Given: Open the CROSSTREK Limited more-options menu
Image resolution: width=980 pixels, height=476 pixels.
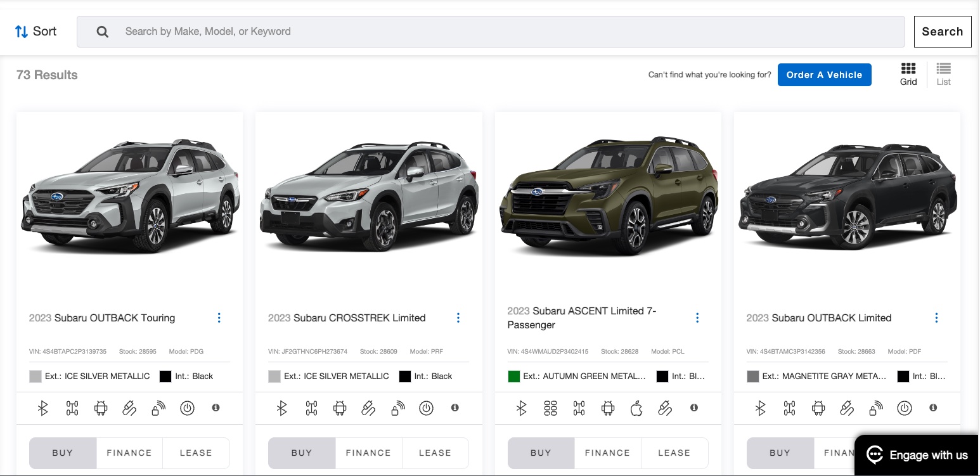Looking at the screenshot, I should coord(458,318).
